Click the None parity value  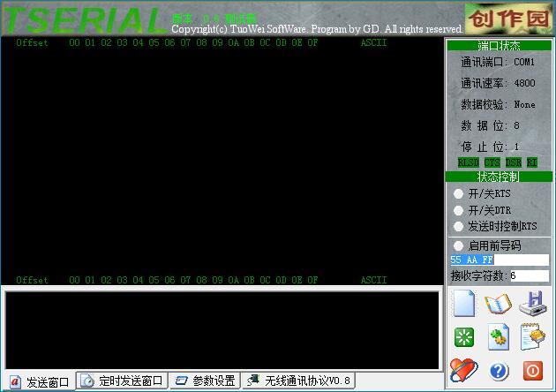click(524, 104)
